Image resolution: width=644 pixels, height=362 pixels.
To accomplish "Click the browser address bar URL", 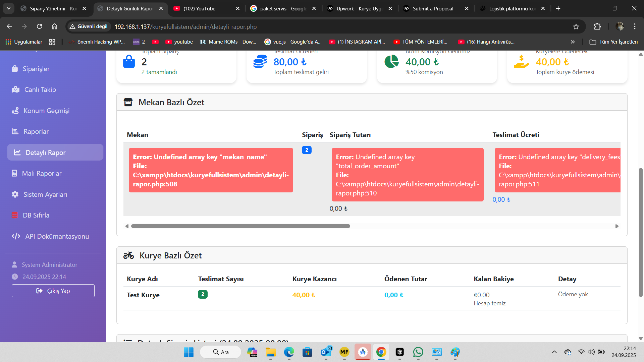I will pyautogui.click(x=185, y=26).
